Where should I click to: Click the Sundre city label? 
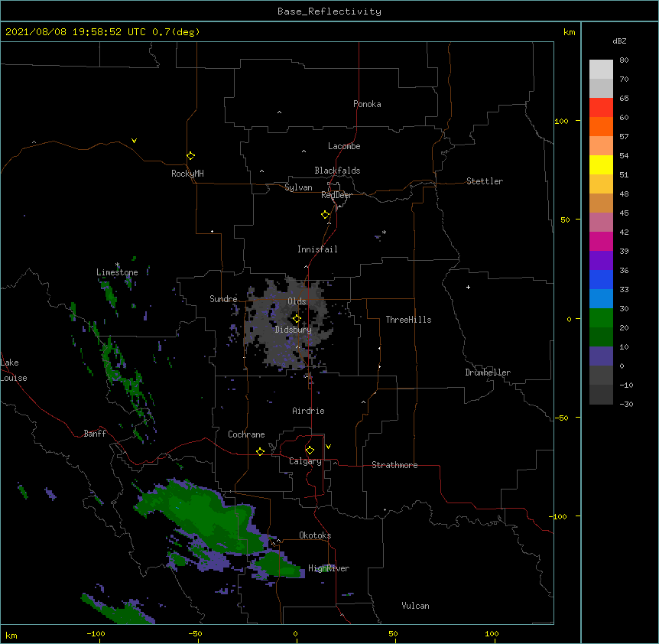223,299
